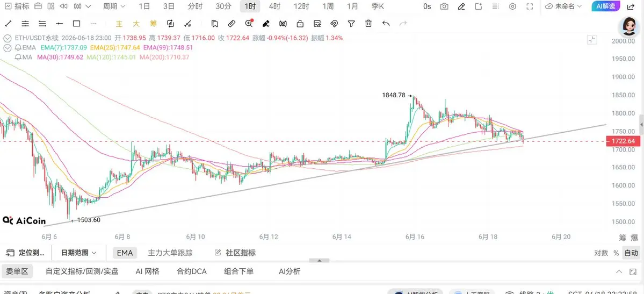Image resolution: width=644 pixels, height=294 pixels.
Task: Select the 1时 timeframe
Action: (250, 6)
